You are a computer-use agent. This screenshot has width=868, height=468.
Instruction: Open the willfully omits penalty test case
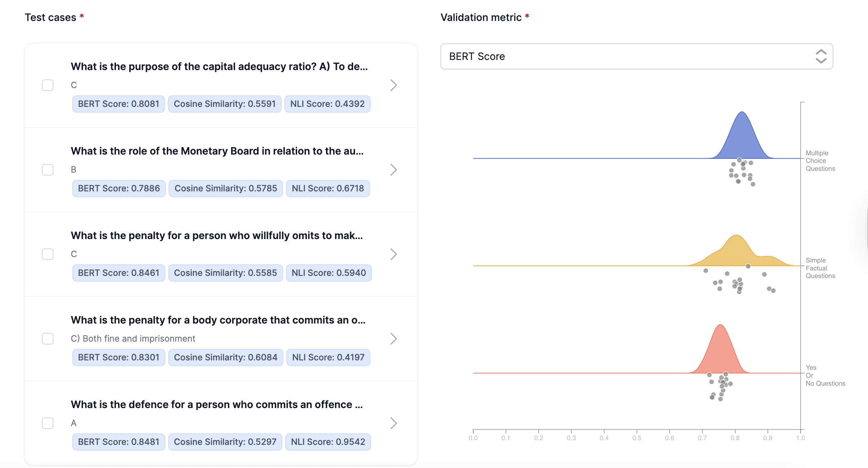tap(394, 254)
